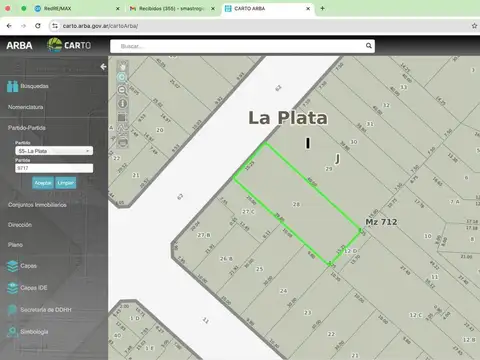Click the Buscar search field
Image resolution: width=480 pixels, height=360 pixels.
(242, 46)
